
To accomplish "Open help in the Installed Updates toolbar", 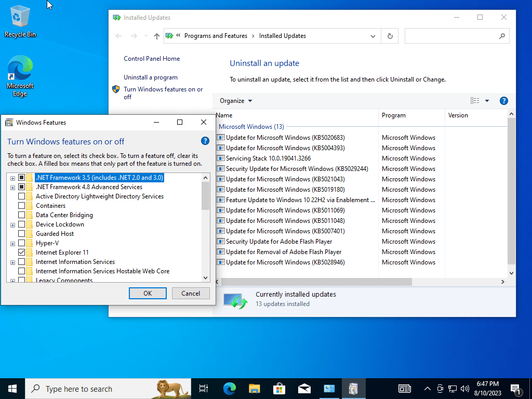I will point(504,101).
